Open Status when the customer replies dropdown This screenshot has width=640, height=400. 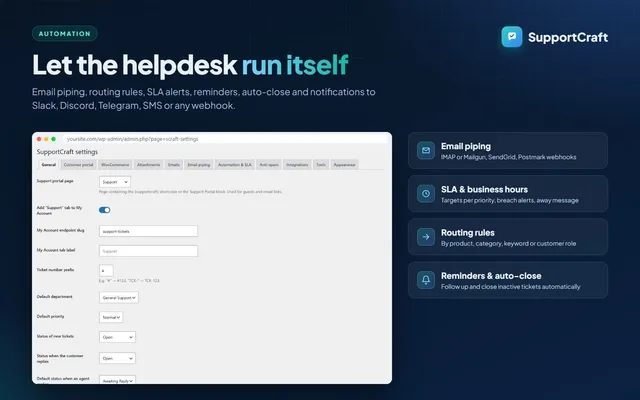117,358
